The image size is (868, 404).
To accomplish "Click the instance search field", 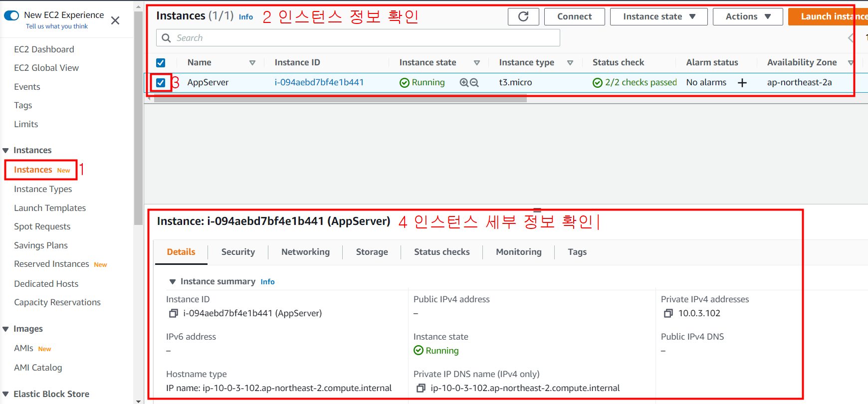I will click(x=358, y=38).
